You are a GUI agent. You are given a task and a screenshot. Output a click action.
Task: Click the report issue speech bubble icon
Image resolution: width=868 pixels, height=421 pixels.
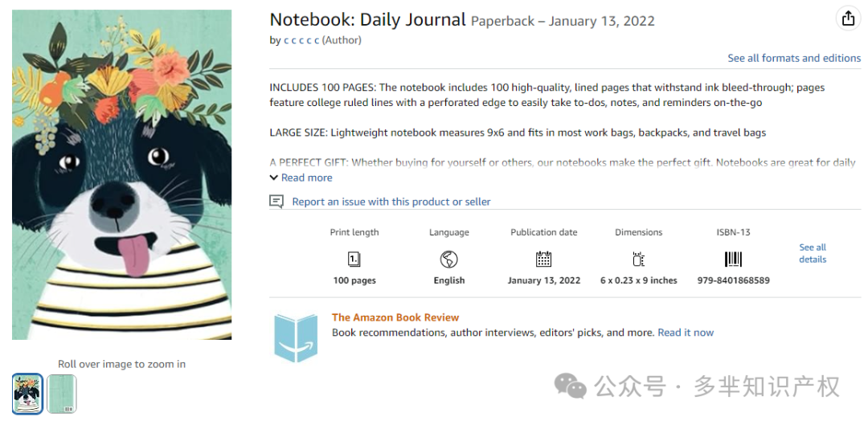(276, 202)
